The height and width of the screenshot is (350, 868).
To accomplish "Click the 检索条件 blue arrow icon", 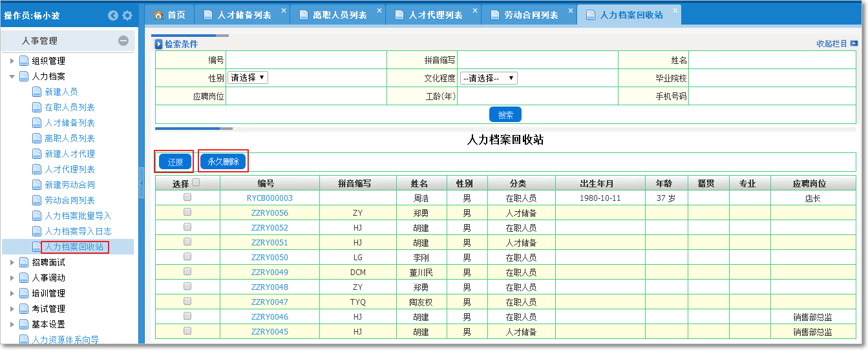I will [158, 44].
